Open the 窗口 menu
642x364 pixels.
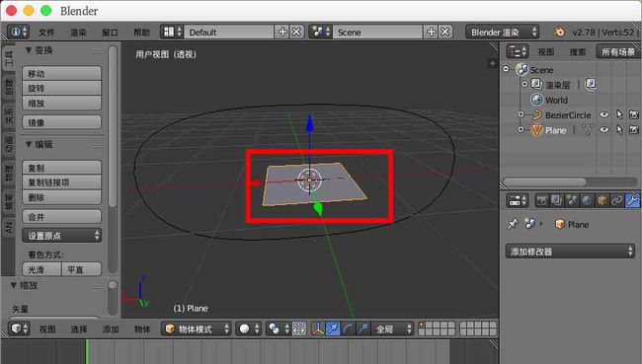pyautogui.click(x=110, y=33)
